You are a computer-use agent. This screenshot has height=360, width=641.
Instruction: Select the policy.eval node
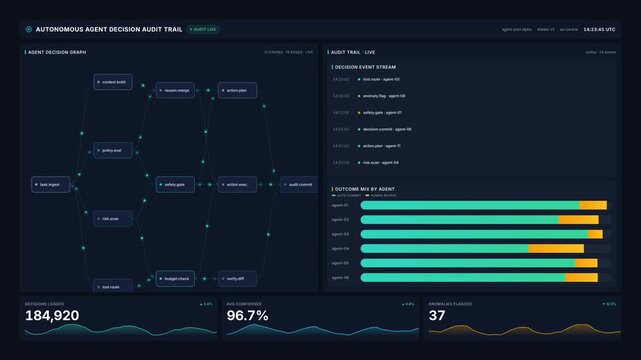(x=113, y=150)
